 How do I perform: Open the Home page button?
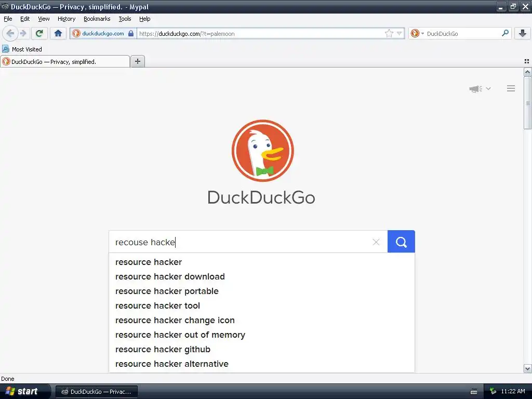[x=58, y=33]
